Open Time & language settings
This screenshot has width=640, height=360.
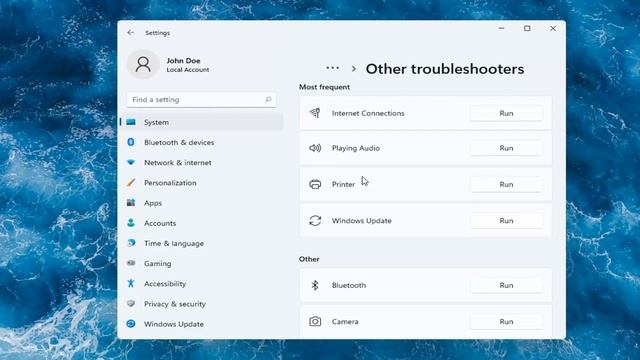201,243
